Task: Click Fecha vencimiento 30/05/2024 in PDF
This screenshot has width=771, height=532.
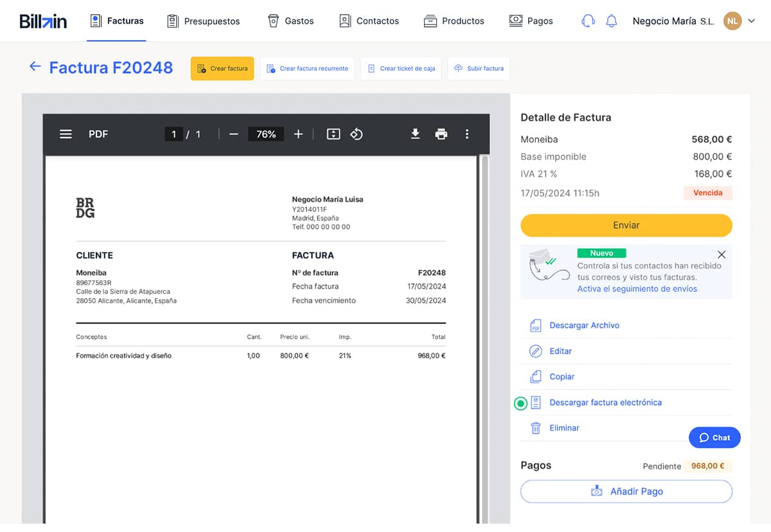Action: pos(369,301)
